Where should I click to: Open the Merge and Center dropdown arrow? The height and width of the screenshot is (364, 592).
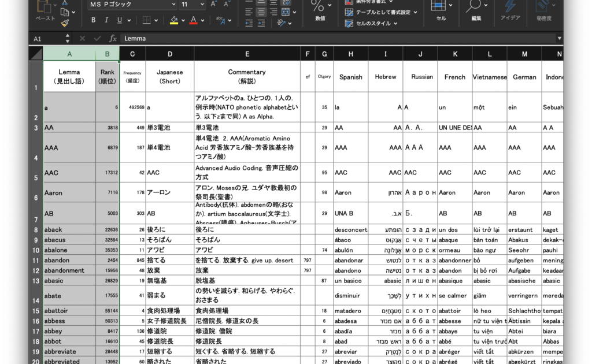pos(294,13)
